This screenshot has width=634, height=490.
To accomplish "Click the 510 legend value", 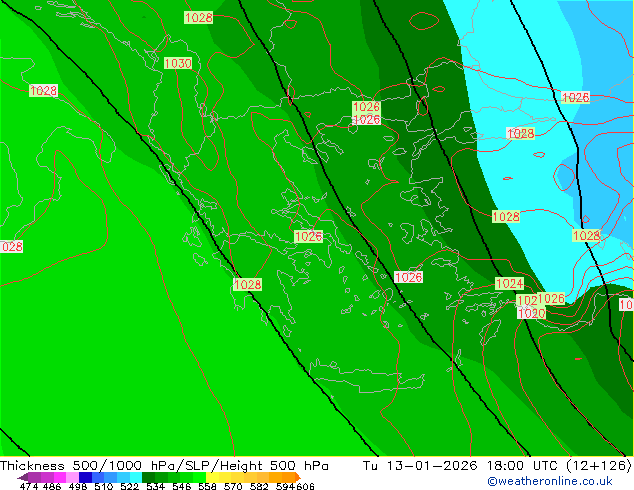I will coord(104,486).
